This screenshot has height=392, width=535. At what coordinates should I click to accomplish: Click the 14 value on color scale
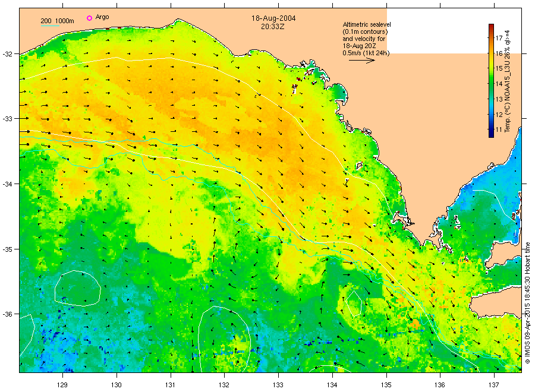click(x=499, y=84)
